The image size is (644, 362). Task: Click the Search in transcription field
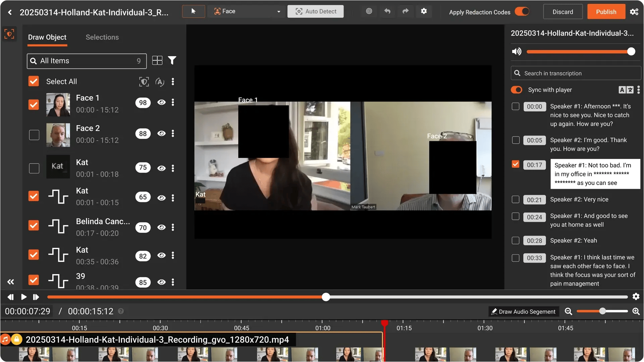pos(576,73)
